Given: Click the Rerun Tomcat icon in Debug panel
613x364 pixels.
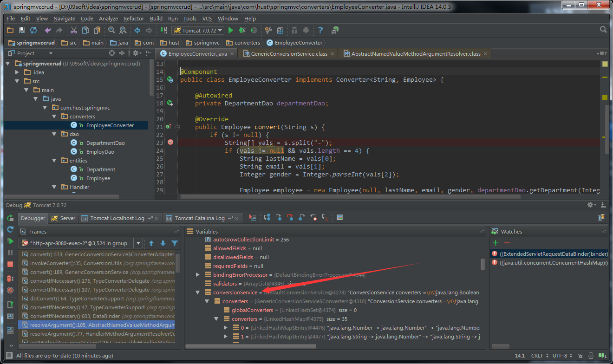Looking at the screenshot, I should click(10, 218).
